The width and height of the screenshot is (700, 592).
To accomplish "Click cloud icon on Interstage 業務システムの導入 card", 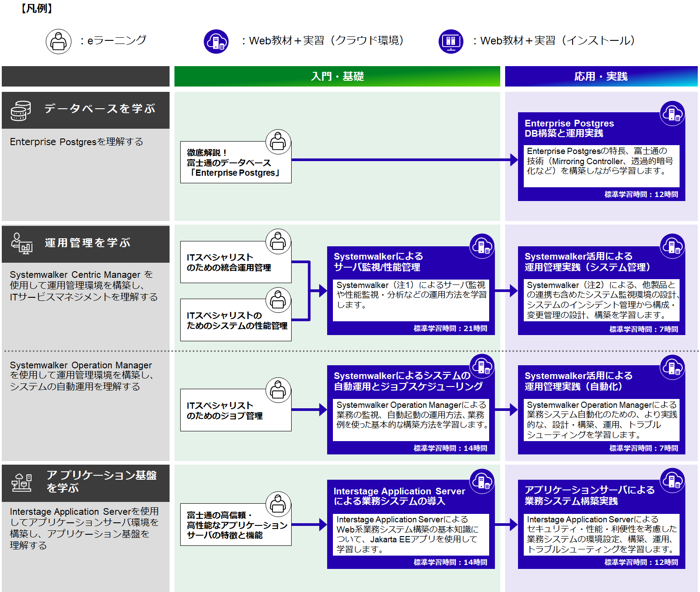I will point(482,481).
